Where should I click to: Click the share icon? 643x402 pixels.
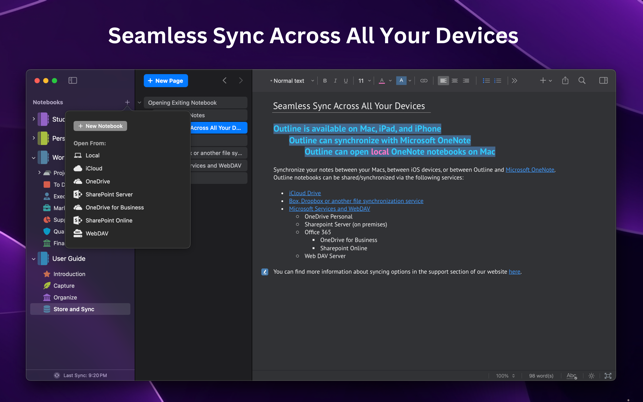565,80
